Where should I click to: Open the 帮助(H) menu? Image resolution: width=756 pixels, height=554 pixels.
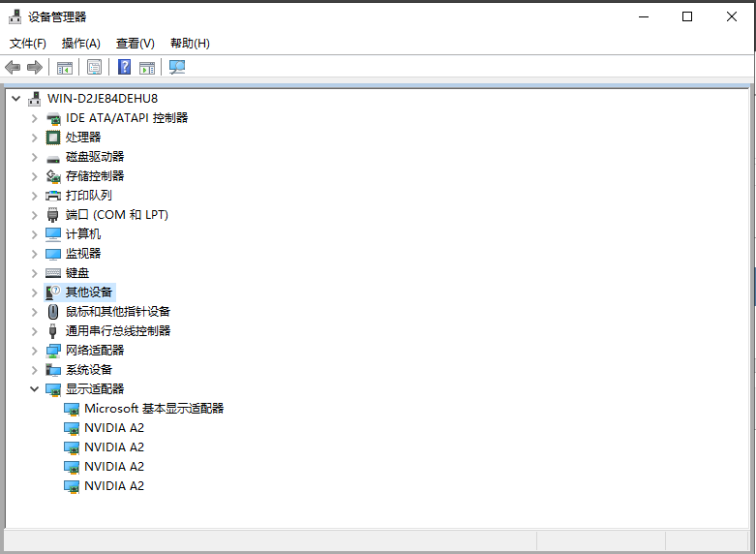[x=190, y=44]
